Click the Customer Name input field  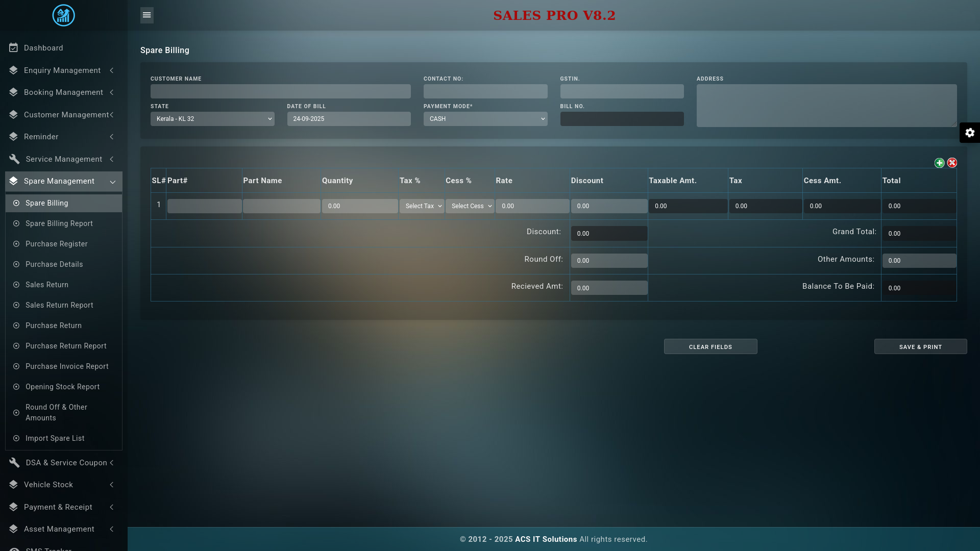point(280,91)
